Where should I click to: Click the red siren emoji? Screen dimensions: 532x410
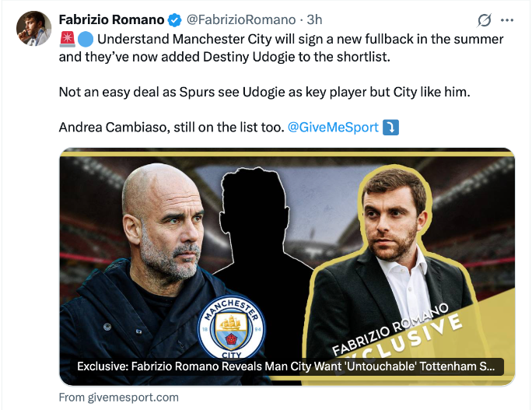coord(67,38)
